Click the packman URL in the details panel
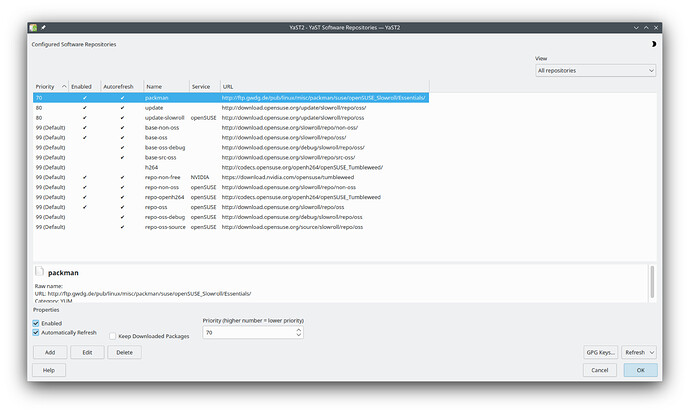Viewport: 690px width, 413px height. tap(149, 293)
